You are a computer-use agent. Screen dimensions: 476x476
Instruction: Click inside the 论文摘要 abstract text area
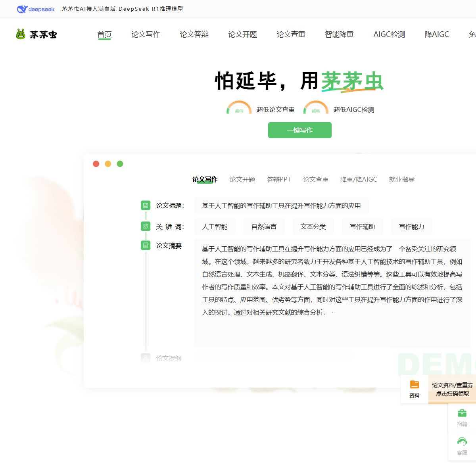[x=332, y=294]
